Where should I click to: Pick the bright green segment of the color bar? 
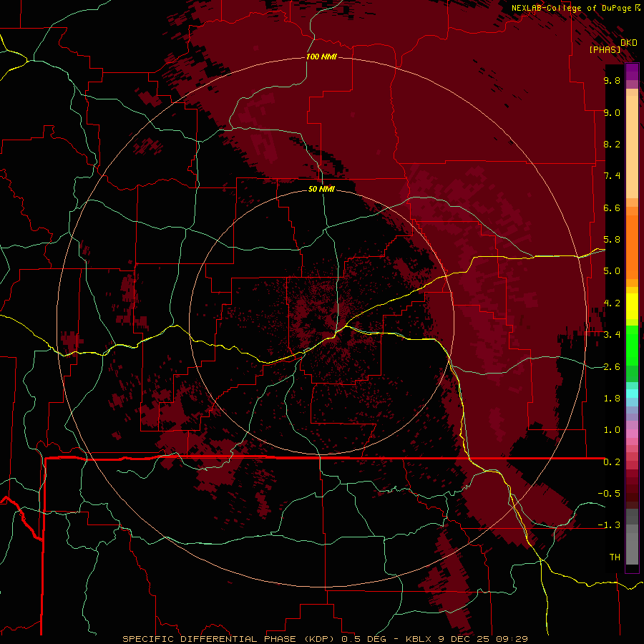coord(632,345)
